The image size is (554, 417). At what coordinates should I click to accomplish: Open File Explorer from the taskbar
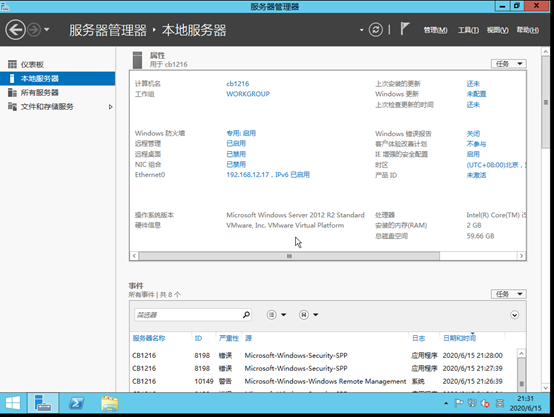110,403
